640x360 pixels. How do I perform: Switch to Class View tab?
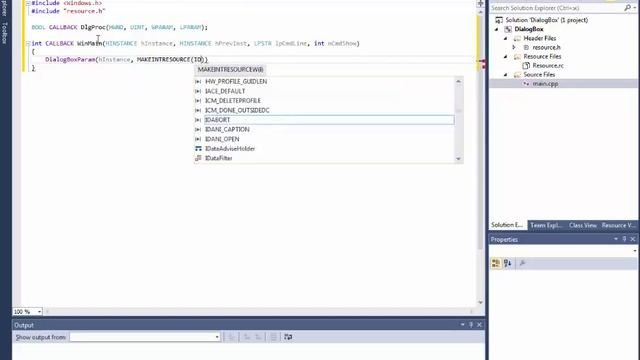tap(583, 225)
